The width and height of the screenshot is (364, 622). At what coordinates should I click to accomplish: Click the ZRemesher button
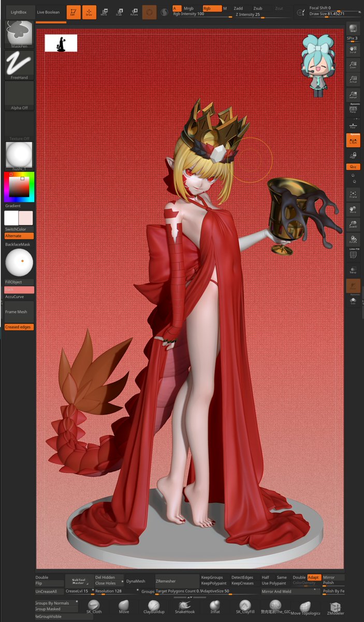[177, 581]
